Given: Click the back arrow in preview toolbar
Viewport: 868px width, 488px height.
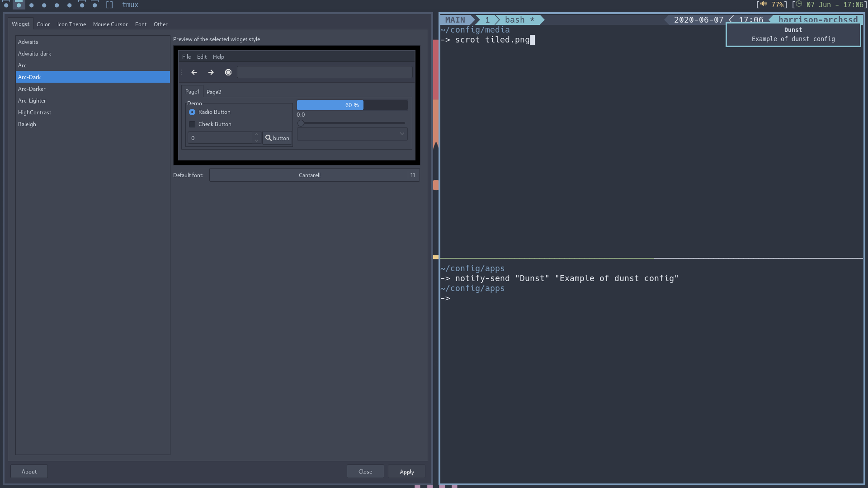Looking at the screenshot, I should tap(194, 72).
